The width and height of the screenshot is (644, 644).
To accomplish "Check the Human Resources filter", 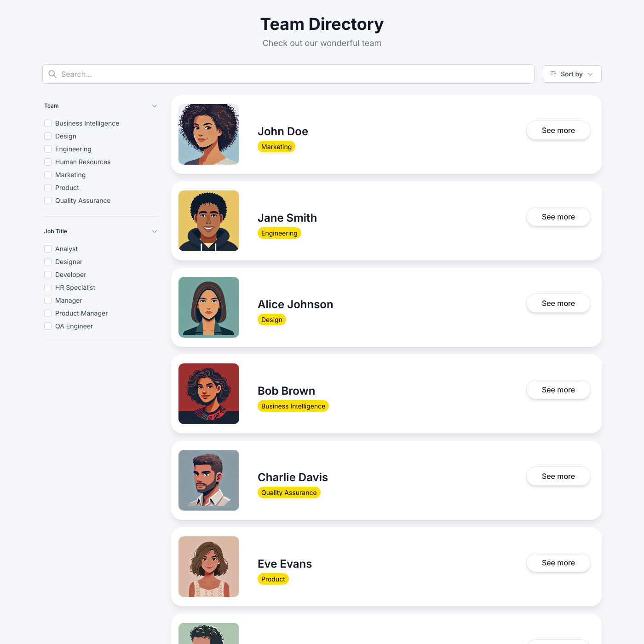I will pos(48,162).
